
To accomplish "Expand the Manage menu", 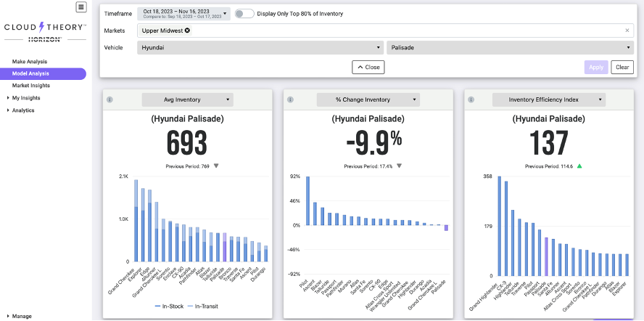I will pyautogui.click(x=21, y=316).
